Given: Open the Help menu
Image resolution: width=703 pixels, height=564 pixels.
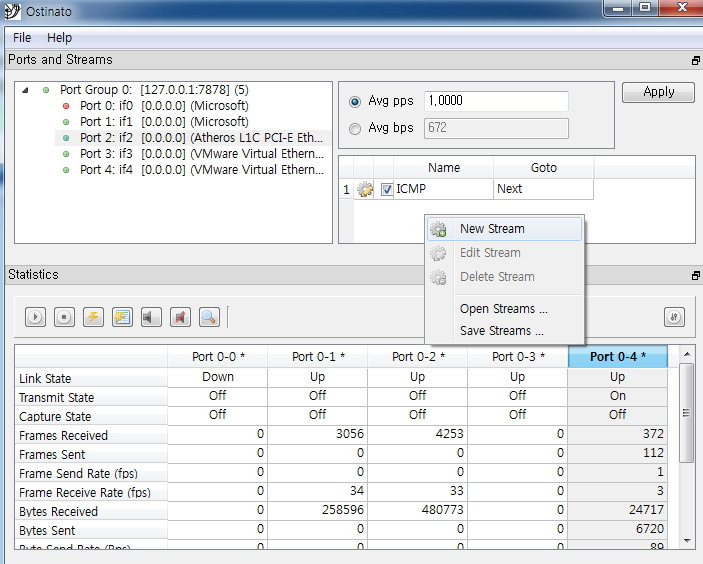Looking at the screenshot, I should (59, 38).
